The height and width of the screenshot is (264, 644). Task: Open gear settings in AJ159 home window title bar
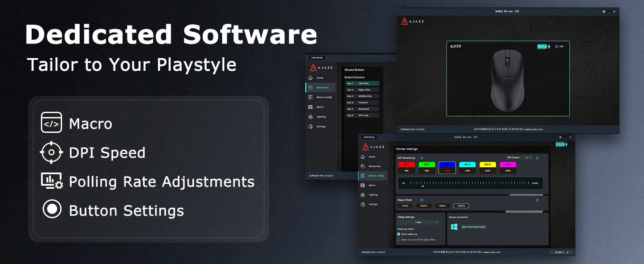604,11
